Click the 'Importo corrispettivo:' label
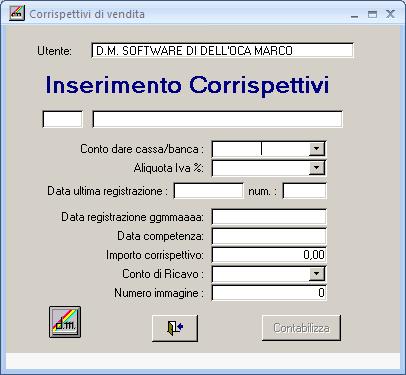The image size is (406, 375). point(155,255)
